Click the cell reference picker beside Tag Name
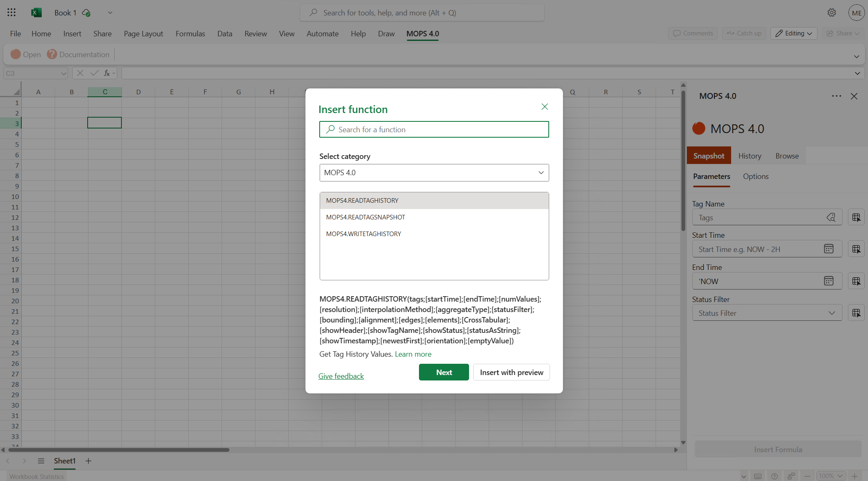868x481 pixels. [857, 217]
